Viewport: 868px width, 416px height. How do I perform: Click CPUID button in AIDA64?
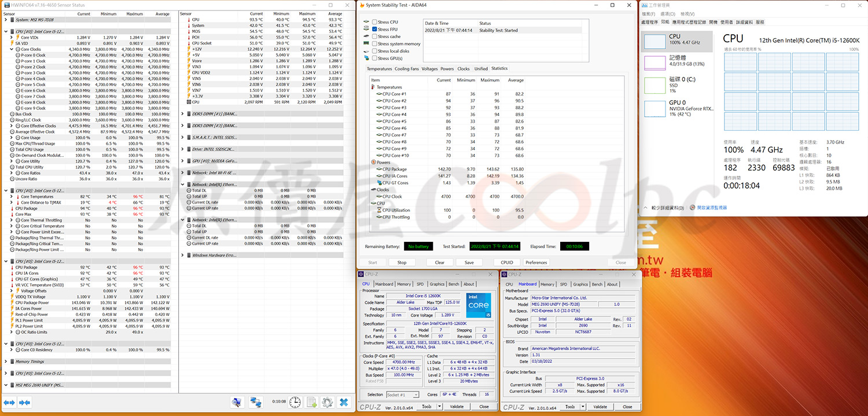[507, 263]
